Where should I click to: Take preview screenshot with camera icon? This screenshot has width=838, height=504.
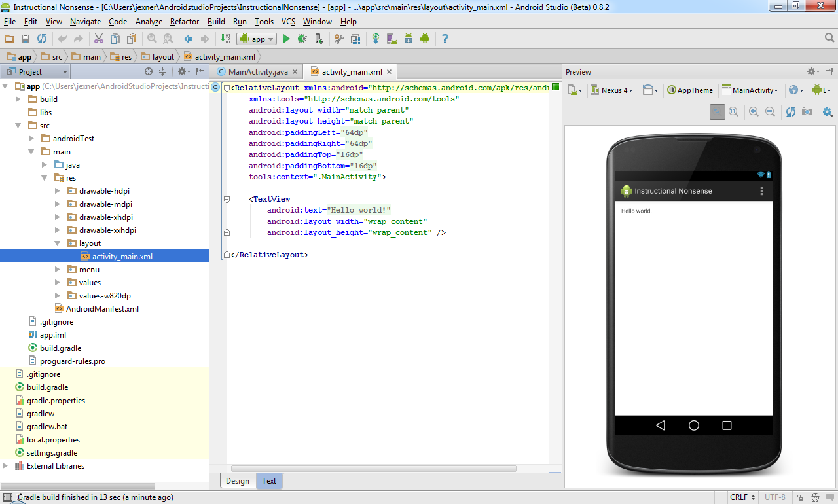click(x=807, y=112)
